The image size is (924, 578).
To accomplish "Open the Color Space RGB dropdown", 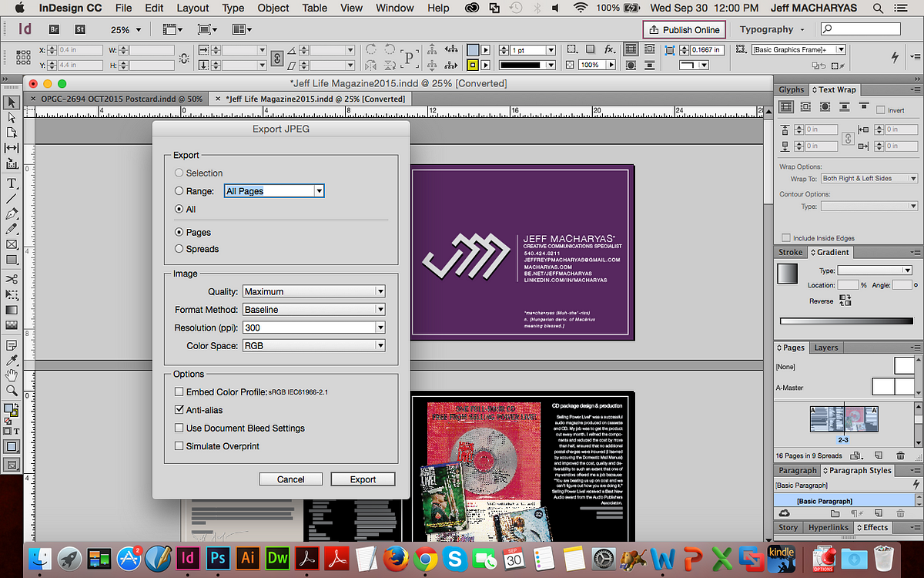I will 313,345.
